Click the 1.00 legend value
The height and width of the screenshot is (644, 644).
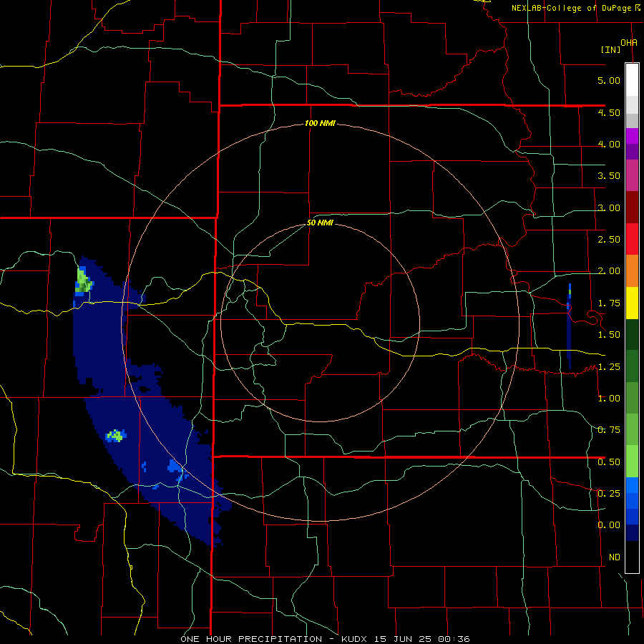(609, 399)
